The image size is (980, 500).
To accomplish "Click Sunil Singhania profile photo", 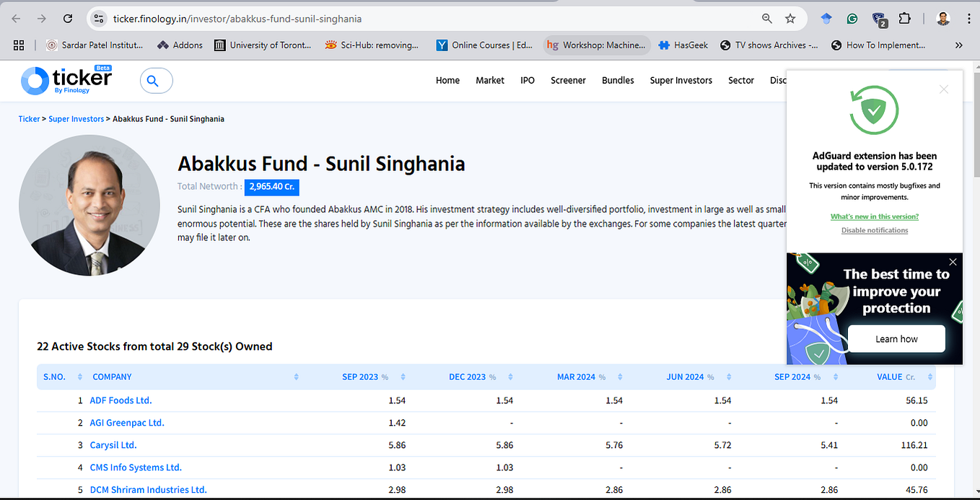I will (89, 206).
